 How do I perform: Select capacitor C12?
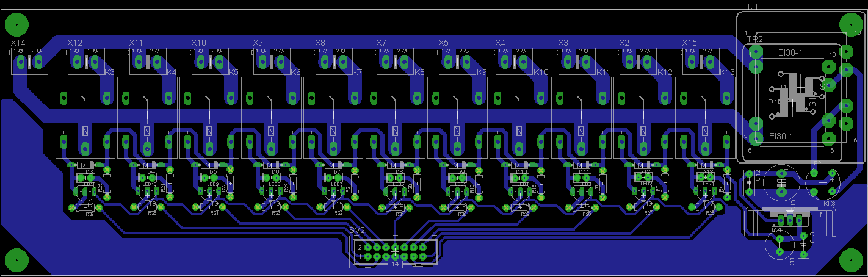[750, 183]
